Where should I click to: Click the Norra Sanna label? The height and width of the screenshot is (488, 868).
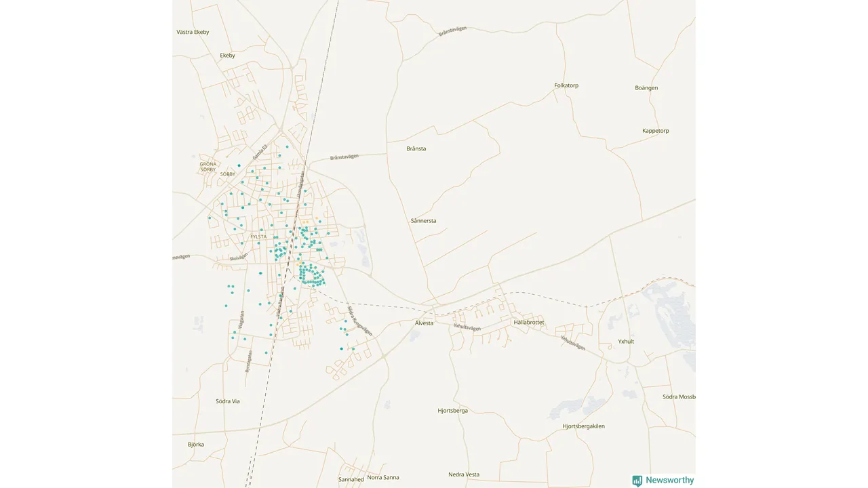(x=383, y=477)
